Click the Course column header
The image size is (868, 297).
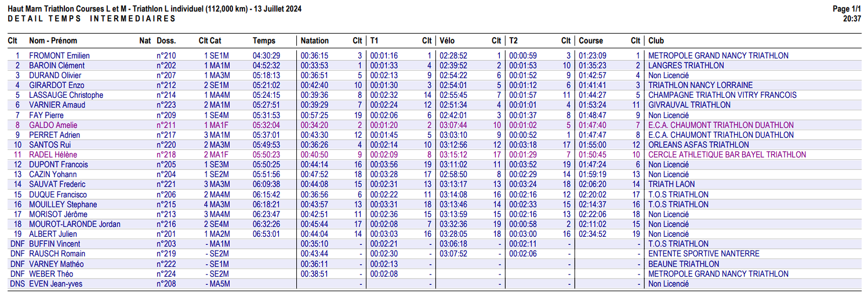591,41
